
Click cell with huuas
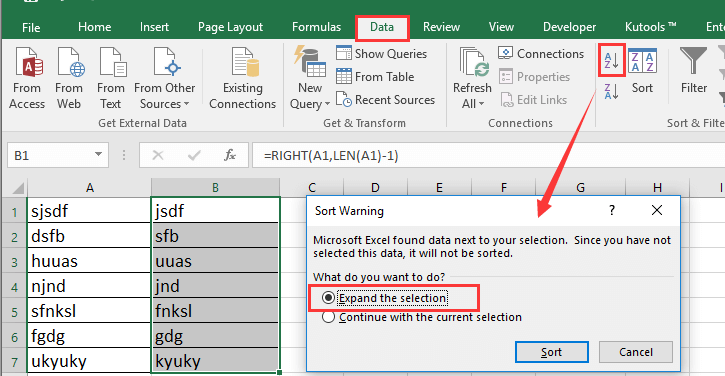point(89,260)
